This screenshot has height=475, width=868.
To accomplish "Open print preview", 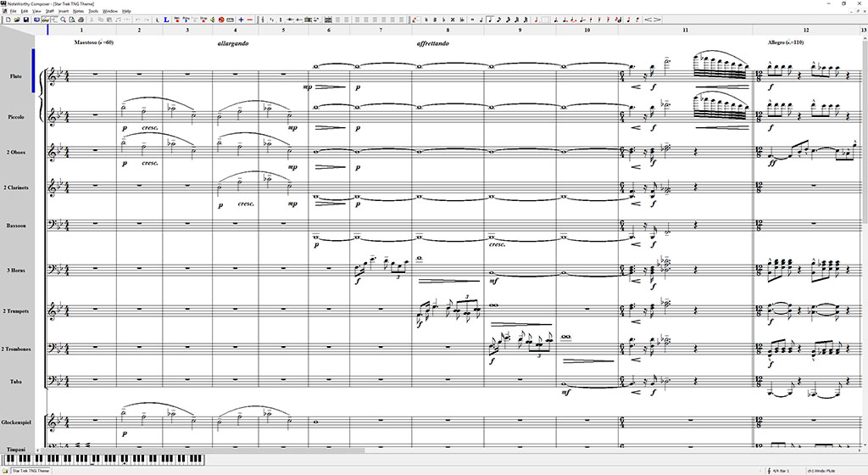I will (x=72, y=20).
